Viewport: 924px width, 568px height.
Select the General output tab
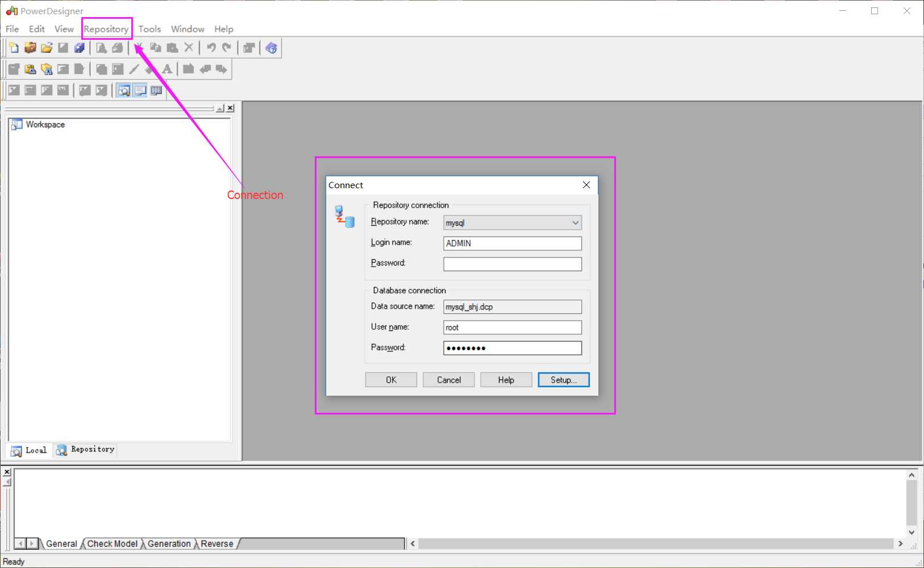click(x=61, y=544)
